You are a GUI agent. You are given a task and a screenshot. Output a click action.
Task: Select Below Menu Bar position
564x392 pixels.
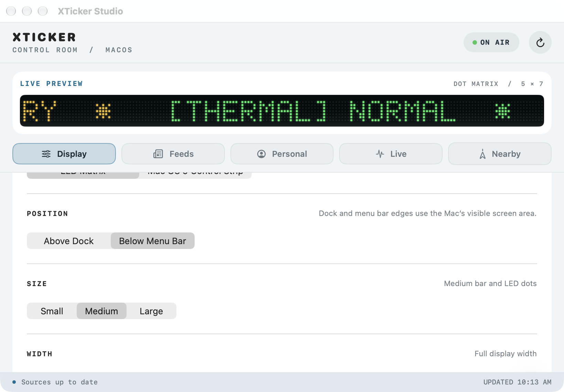coord(153,241)
